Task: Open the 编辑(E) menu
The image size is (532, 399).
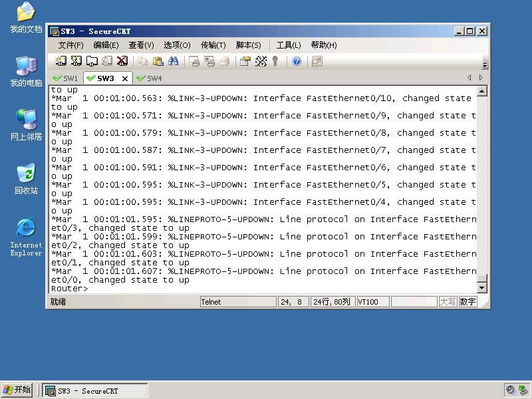Action: point(106,45)
